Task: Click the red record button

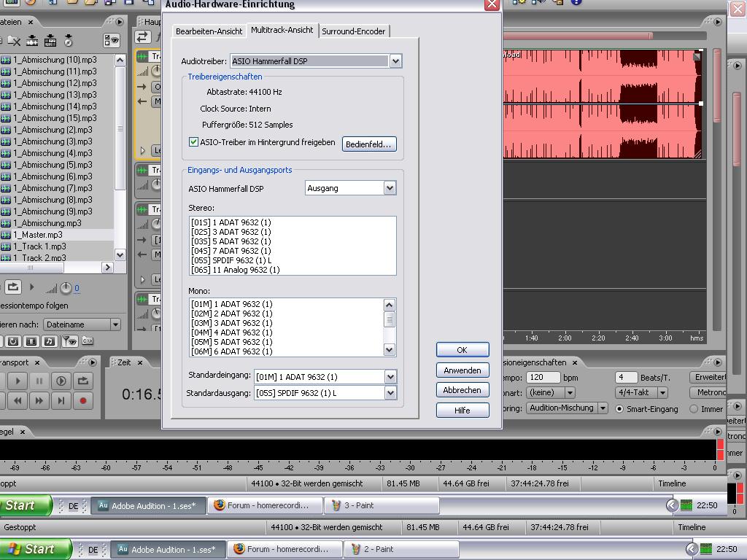Action: [x=83, y=400]
